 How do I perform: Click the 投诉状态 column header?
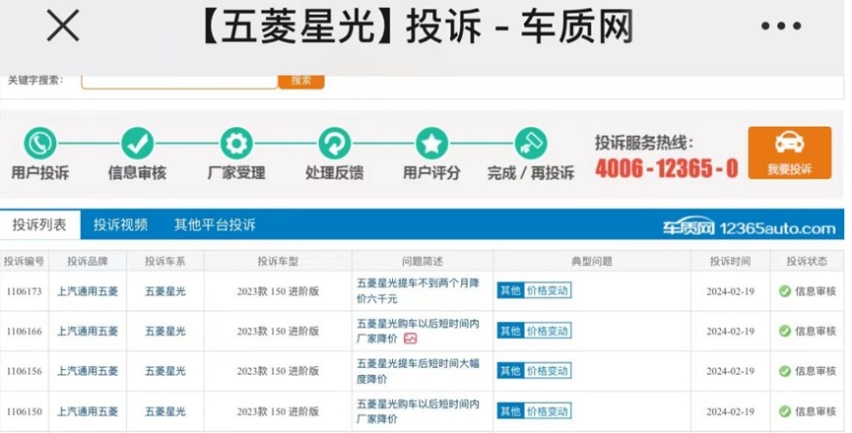click(x=807, y=261)
